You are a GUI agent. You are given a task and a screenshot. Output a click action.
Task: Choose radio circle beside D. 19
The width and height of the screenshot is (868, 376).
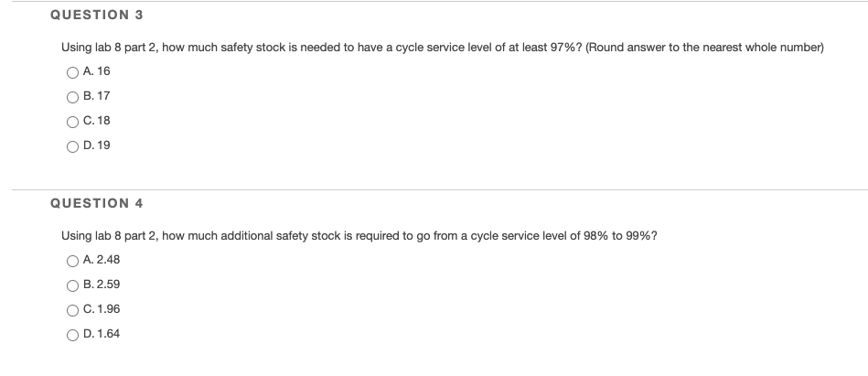(x=72, y=146)
